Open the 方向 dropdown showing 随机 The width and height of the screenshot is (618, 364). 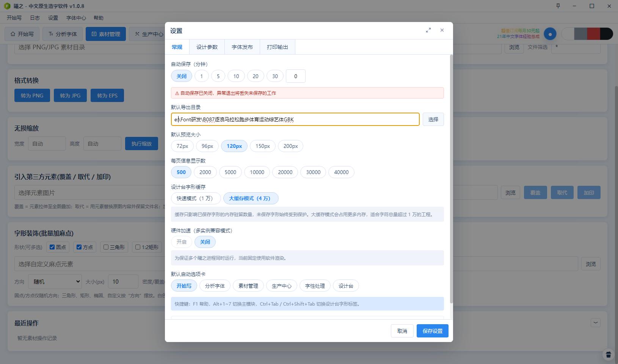pyautogui.click(x=55, y=282)
